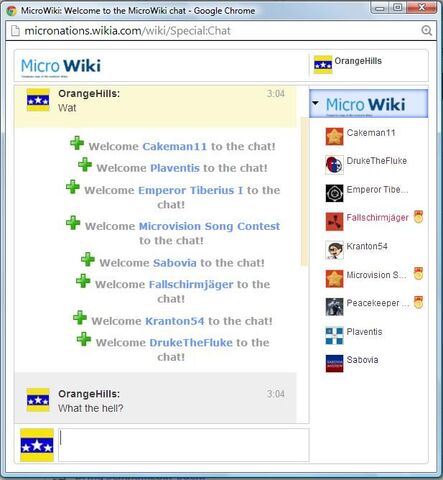443x480 pixels.
Task: Click OrangeHills flag avatar in top-right header
Action: point(323,65)
